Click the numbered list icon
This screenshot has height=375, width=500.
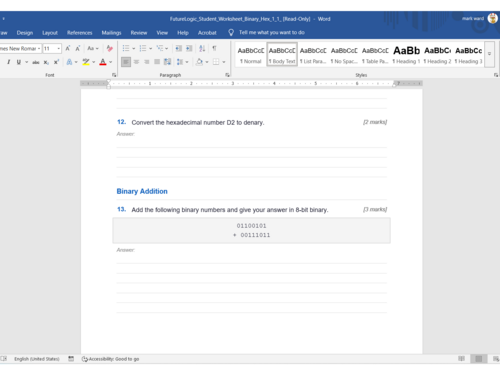click(x=143, y=48)
